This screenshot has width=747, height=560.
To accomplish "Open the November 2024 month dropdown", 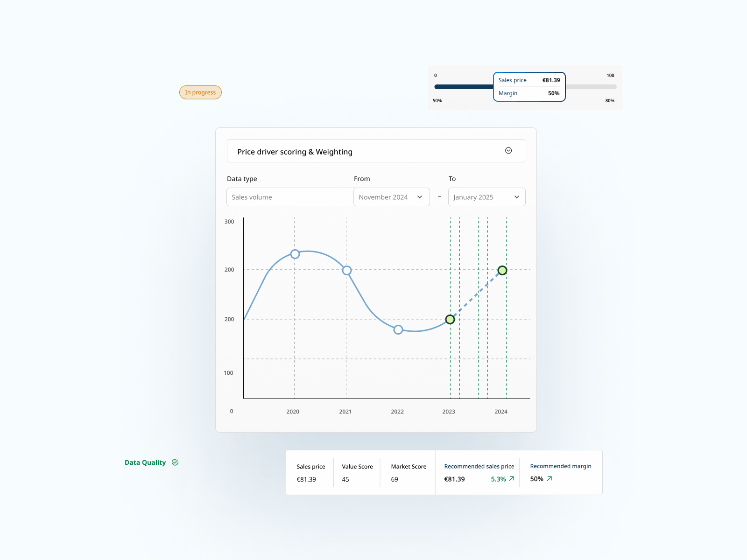I will (391, 197).
